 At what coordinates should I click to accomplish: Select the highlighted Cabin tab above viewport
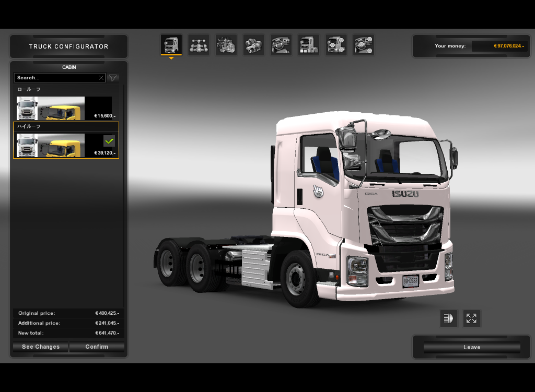pos(171,45)
